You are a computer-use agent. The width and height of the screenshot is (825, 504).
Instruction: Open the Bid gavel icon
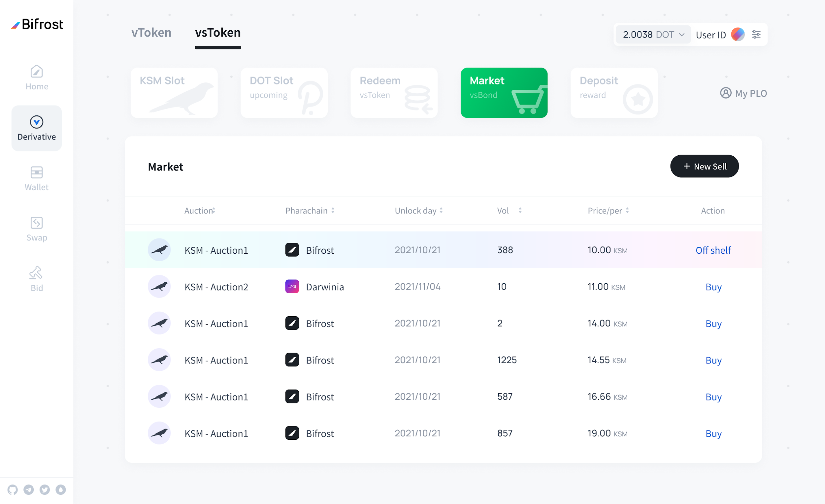(x=37, y=279)
